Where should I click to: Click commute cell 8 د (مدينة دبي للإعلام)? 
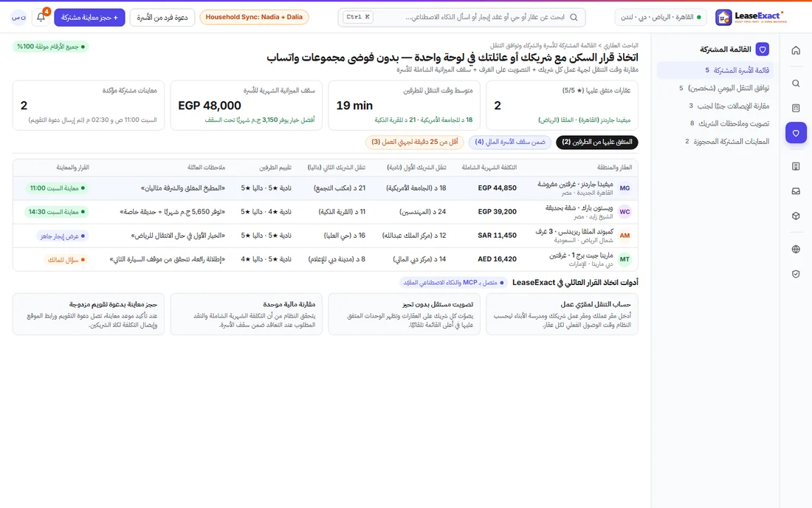click(337, 259)
